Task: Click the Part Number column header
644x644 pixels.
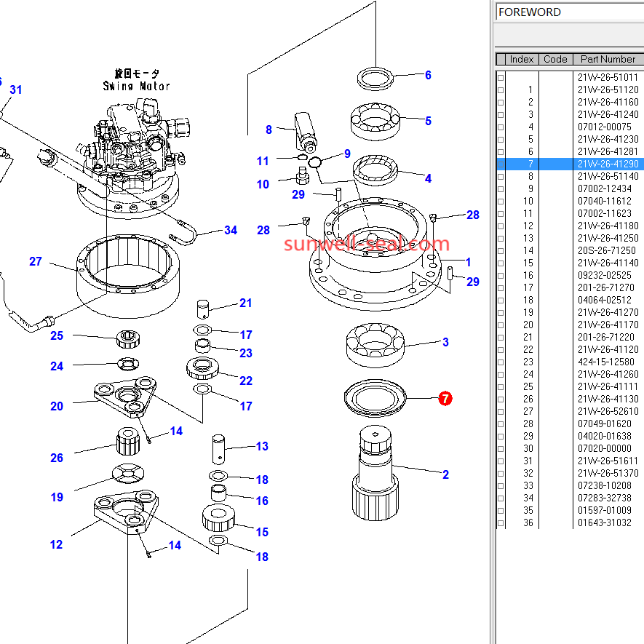Action: 608,59
